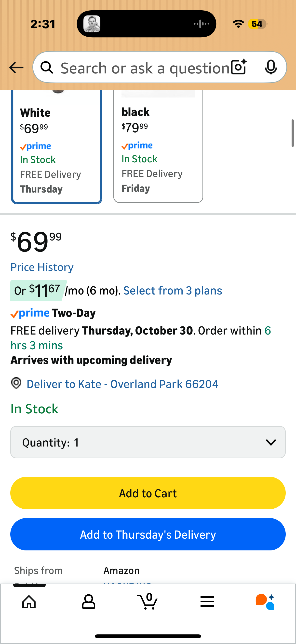Change Deliver to Kate address
The image size is (296, 644).
(x=122, y=384)
